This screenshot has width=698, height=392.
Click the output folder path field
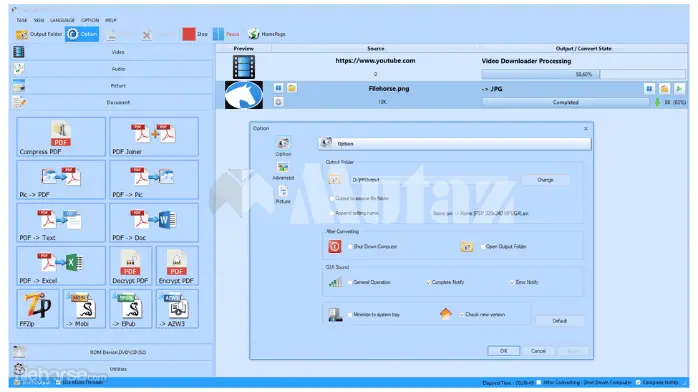coord(432,180)
